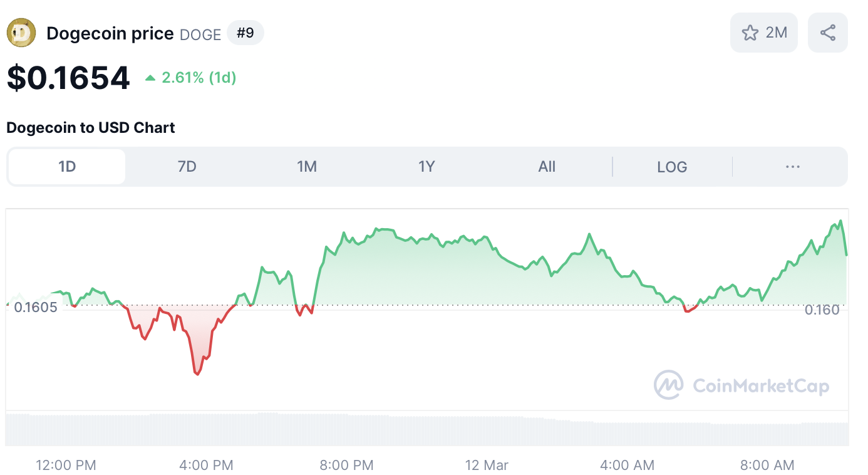
Task: Click the DOGE ticker symbol
Action: pos(200,34)
